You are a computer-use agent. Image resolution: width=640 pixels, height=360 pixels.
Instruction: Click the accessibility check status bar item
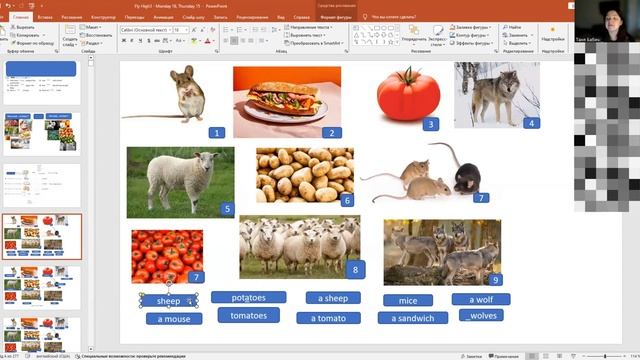point(131,356)
